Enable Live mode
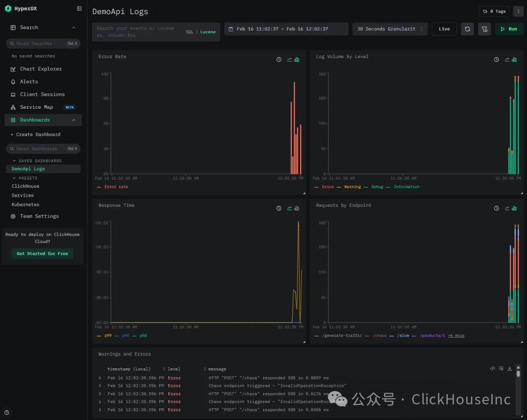This screenshot has width=527, height=420. pyautogui.click(x=444, y=29)
